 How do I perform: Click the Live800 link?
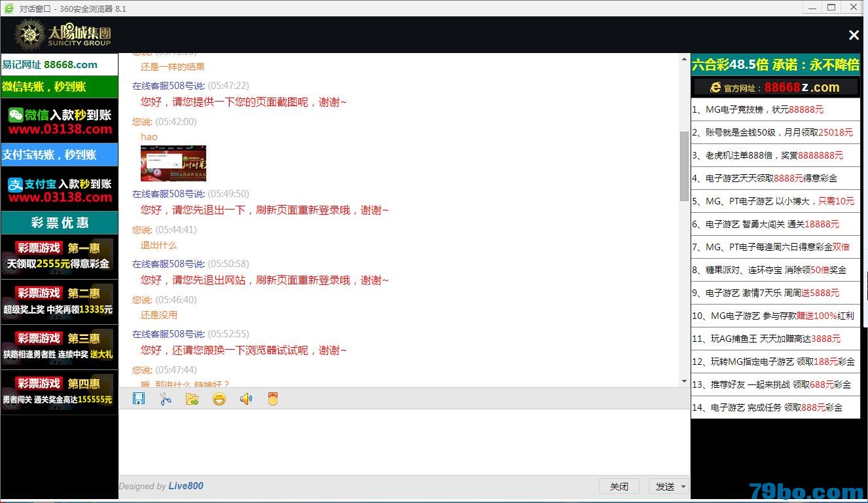click(186, 486)
